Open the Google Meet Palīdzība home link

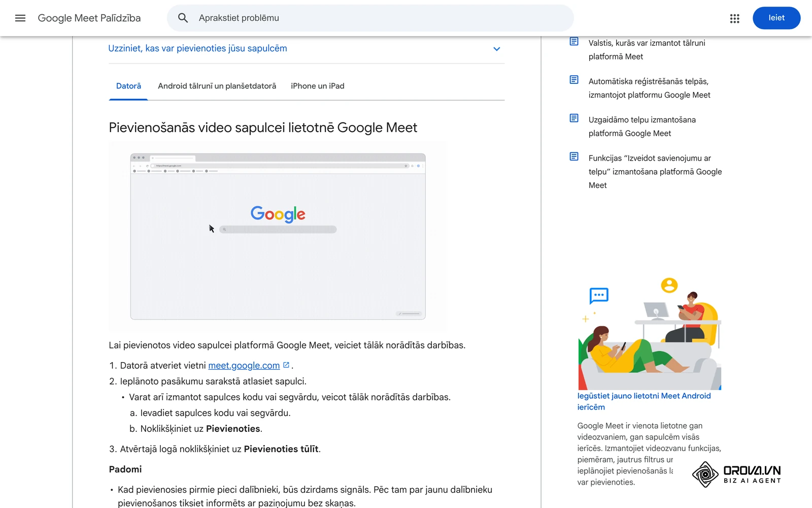click(89, 18)
